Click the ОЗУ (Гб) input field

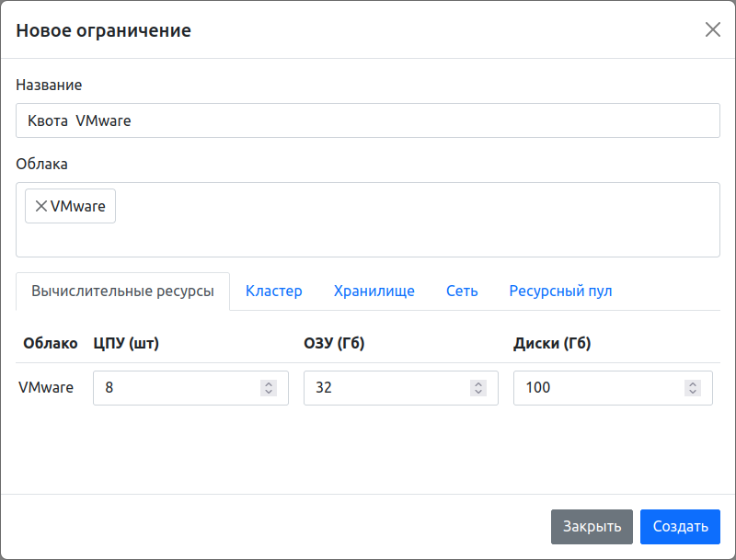tap(386, 388)
